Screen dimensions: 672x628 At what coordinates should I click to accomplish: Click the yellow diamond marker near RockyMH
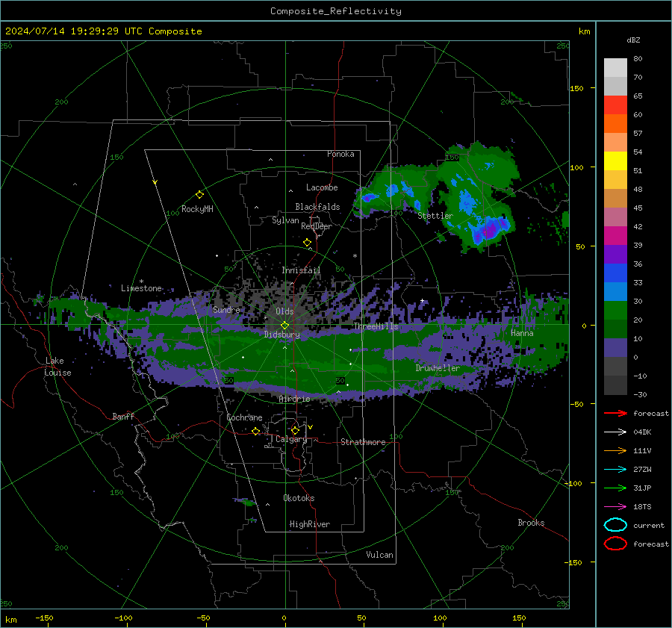click(199, 195)
